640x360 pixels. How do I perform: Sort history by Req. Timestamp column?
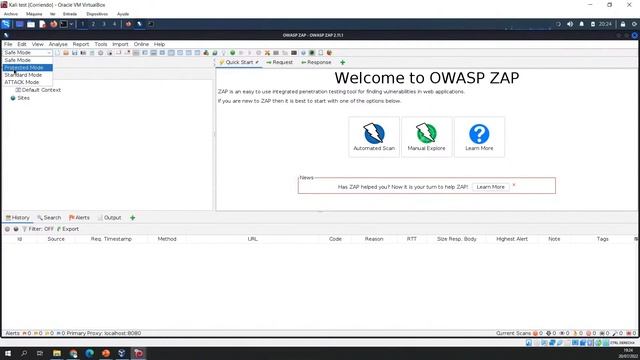(111, 239)
